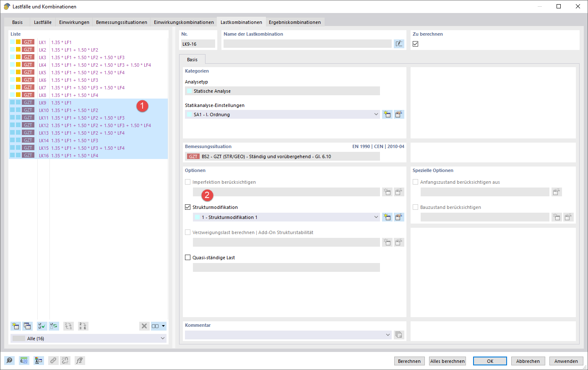Click the Berechnen button
Viewport: 588px width, 370px height.
click(x=409, y=361)
